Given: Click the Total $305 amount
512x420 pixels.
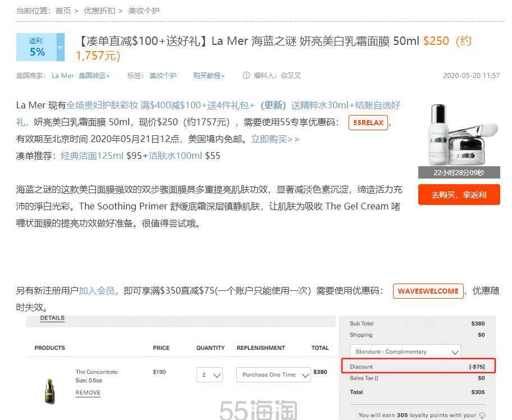Looking at the screenshot, I should tap(478, 392).
